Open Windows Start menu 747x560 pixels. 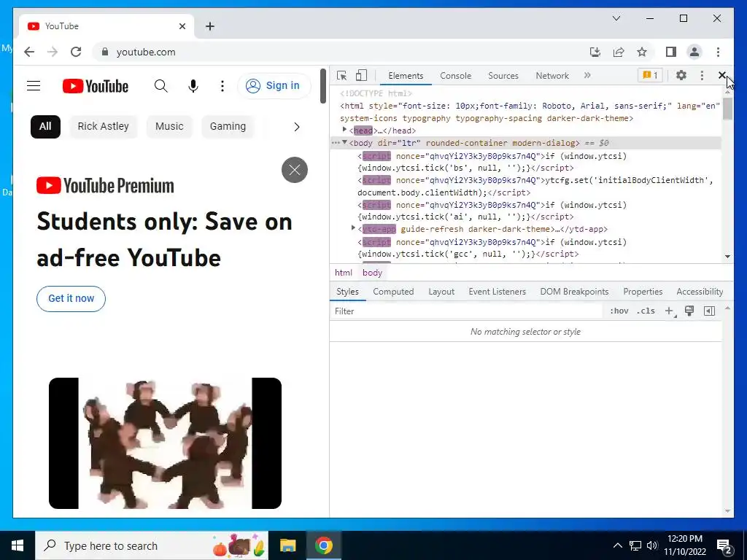(x=18, y=545)
